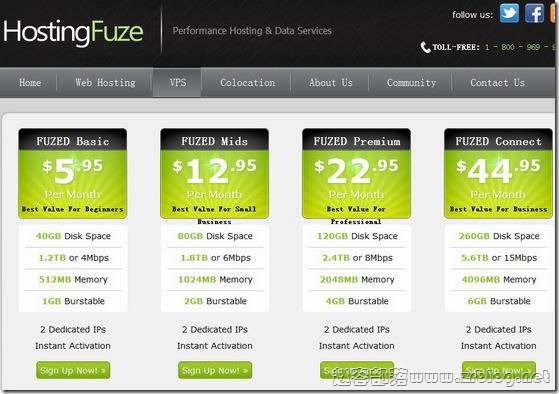The image size is (559, 394).
Task: Click the '1.8TB or 6Mbps' text
Action: [x=215, y=258]
